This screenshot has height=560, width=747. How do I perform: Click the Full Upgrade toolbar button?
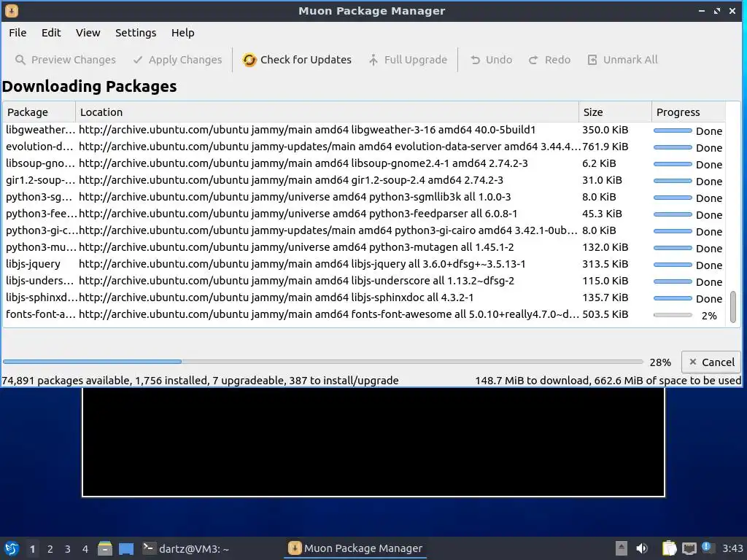click(409, 60)
